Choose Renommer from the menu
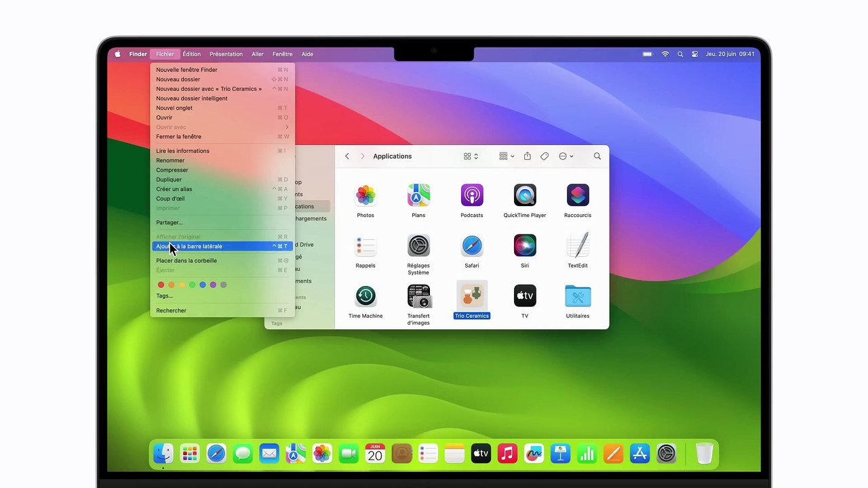The image size is (868, 488). 222,161
